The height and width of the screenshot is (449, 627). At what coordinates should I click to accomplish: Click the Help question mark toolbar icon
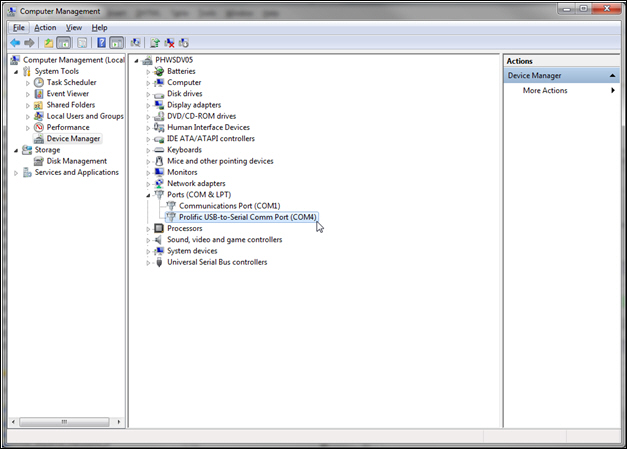pyautogui.click(x=101, y=43)
